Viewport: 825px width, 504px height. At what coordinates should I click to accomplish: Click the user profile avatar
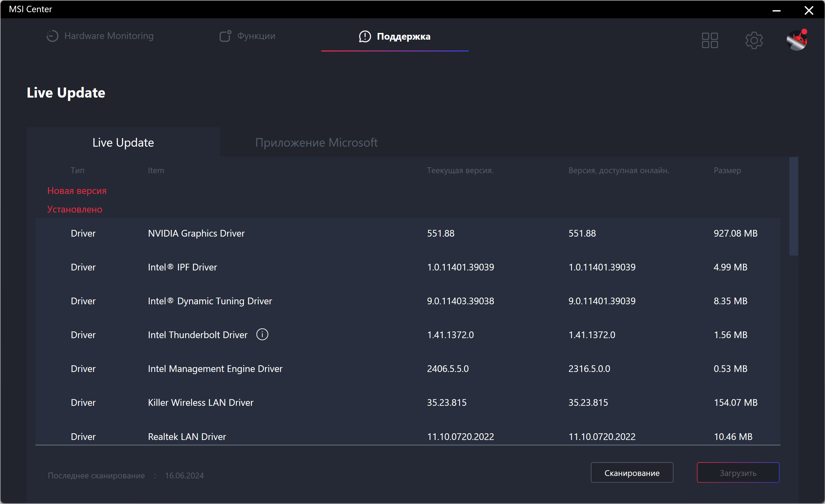click(797, 41)
